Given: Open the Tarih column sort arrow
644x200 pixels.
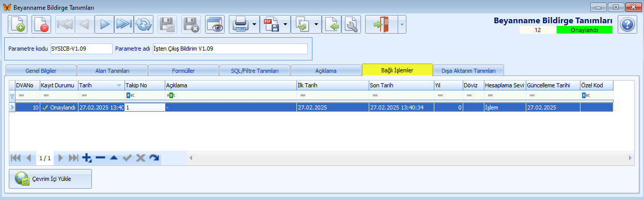Looking at the screenshot, I should (x=119, y=85).
